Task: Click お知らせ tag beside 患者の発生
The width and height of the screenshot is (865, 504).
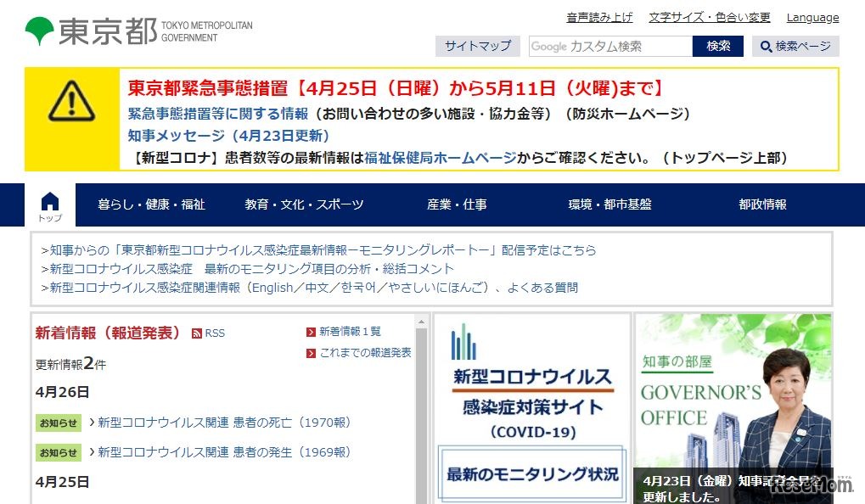Action: [x=59, y=453]
